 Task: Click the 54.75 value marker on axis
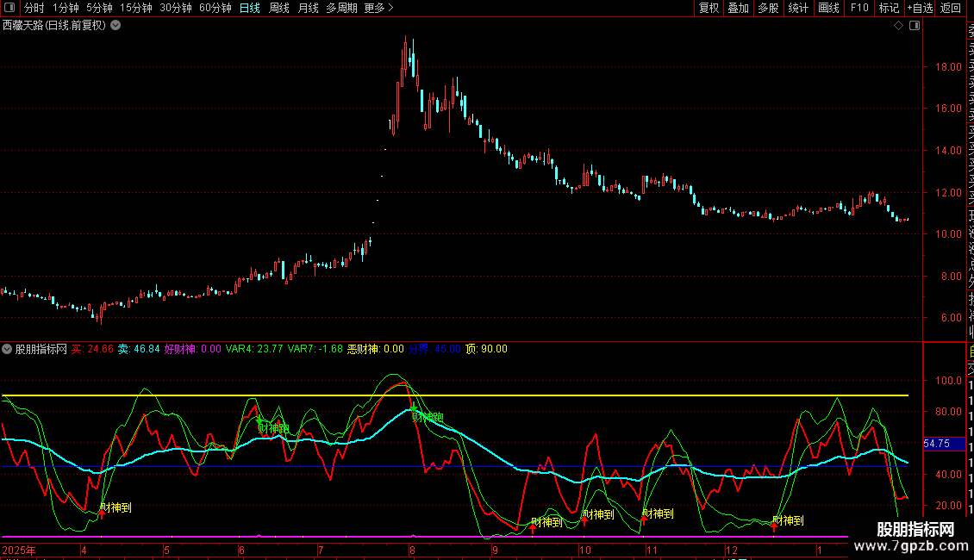coord(936,444)
